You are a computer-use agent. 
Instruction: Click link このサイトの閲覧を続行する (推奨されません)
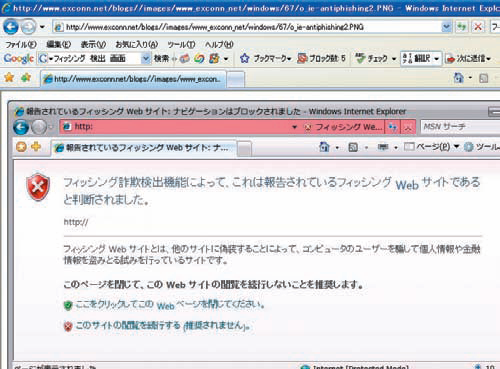[163, 325]
